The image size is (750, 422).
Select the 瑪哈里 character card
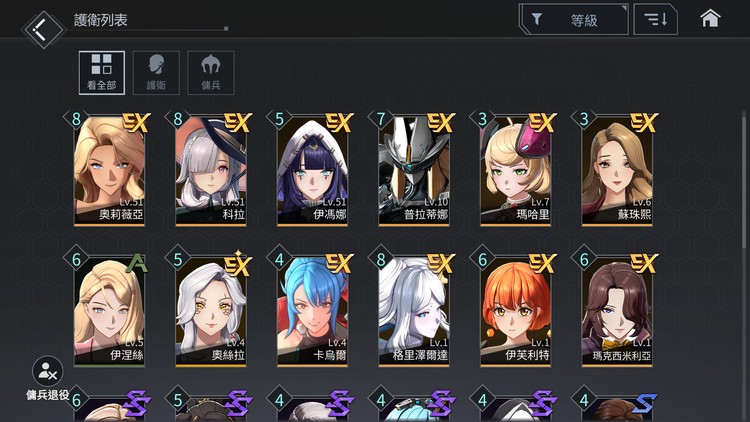pos(516,171)
